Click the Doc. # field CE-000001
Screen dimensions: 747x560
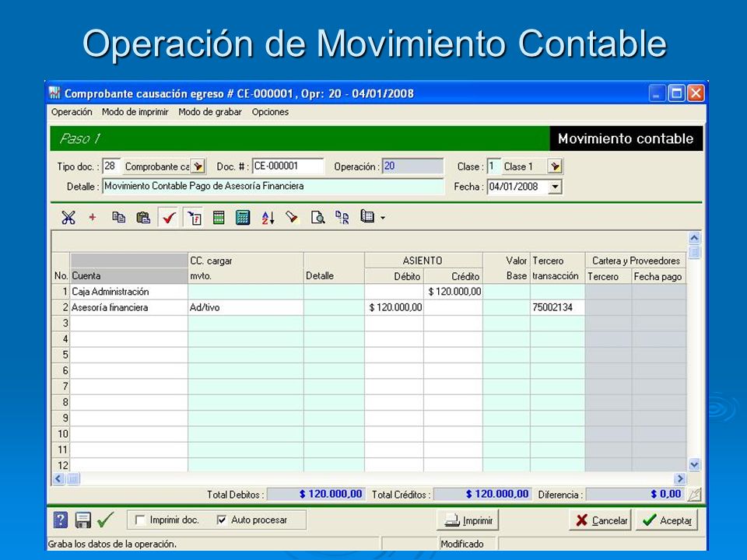point(288,166)
